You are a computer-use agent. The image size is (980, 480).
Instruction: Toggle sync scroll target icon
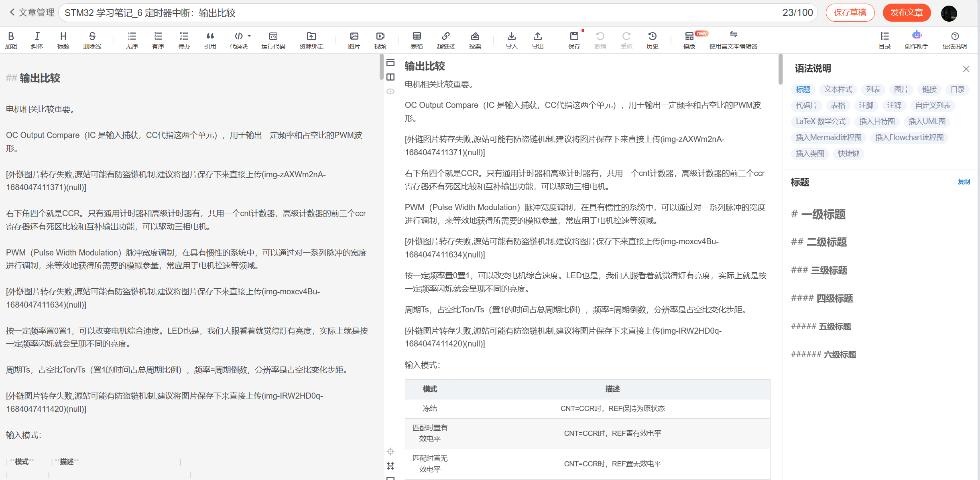click(x=390, y=452)
